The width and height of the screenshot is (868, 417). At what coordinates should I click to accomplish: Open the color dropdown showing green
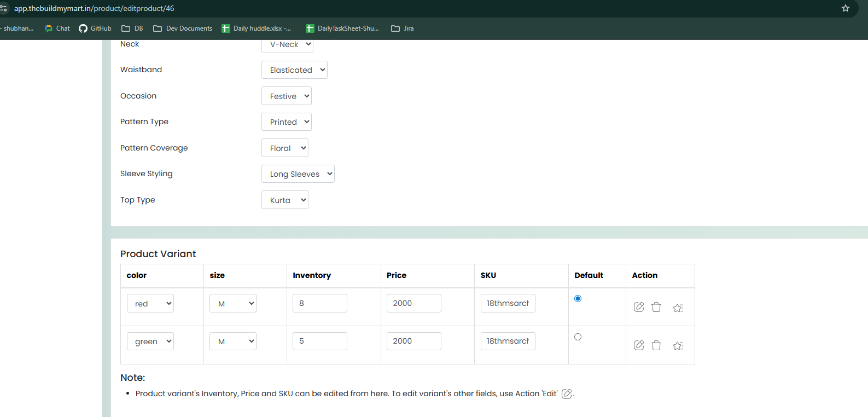click(150, 341)
